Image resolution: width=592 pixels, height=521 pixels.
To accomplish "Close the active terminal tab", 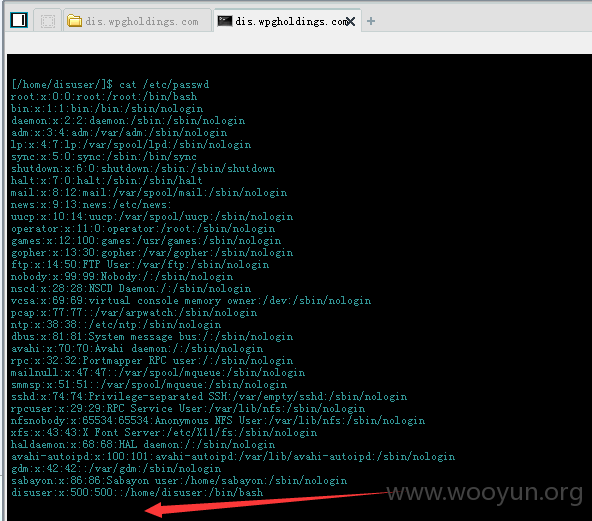I will coord(350,22).
